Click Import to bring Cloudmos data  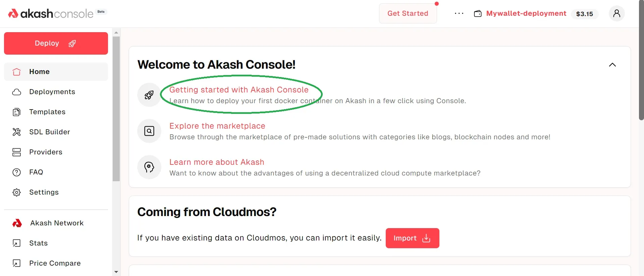[x=412, y=238]
